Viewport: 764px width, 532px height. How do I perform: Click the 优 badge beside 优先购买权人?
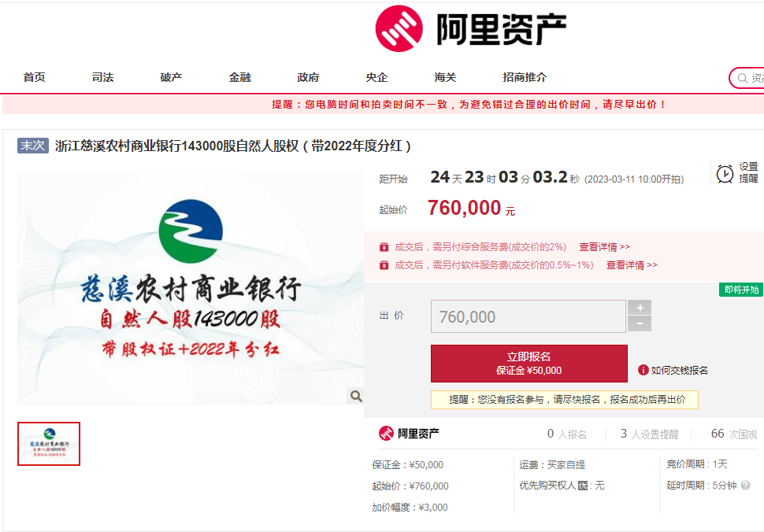(x=582, y=486)
